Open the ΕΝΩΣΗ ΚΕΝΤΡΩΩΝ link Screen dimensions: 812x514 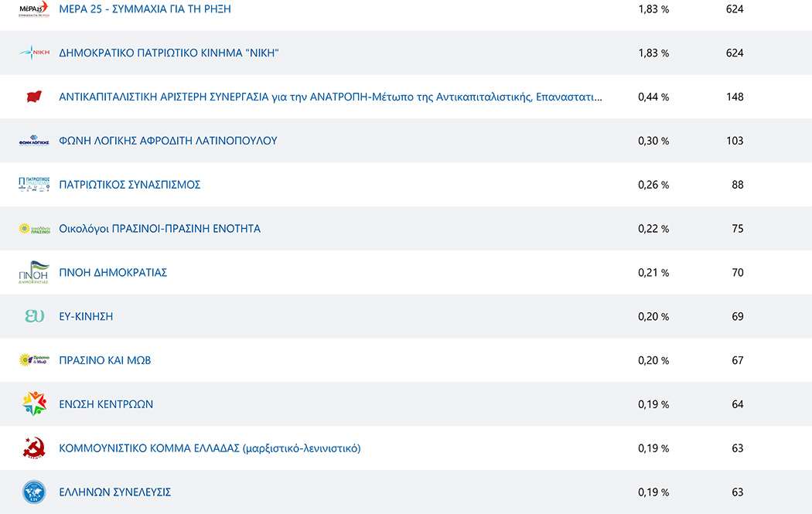[x=106, y=404]
